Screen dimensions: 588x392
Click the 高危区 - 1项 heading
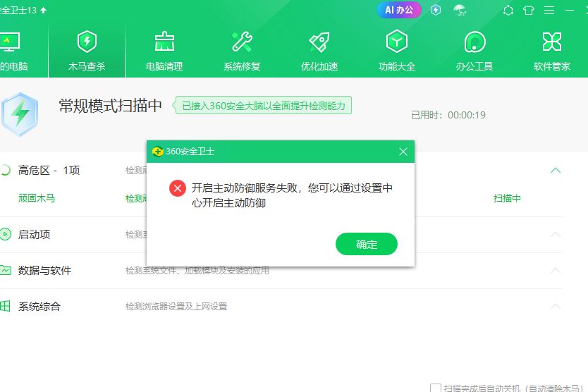pyautogui.click(x=49, y=171)
